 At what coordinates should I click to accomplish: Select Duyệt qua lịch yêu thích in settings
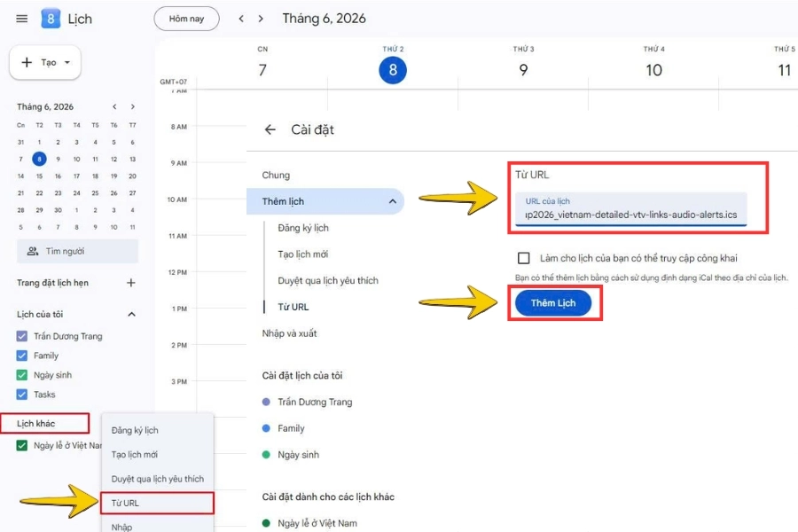click(328, 280)
